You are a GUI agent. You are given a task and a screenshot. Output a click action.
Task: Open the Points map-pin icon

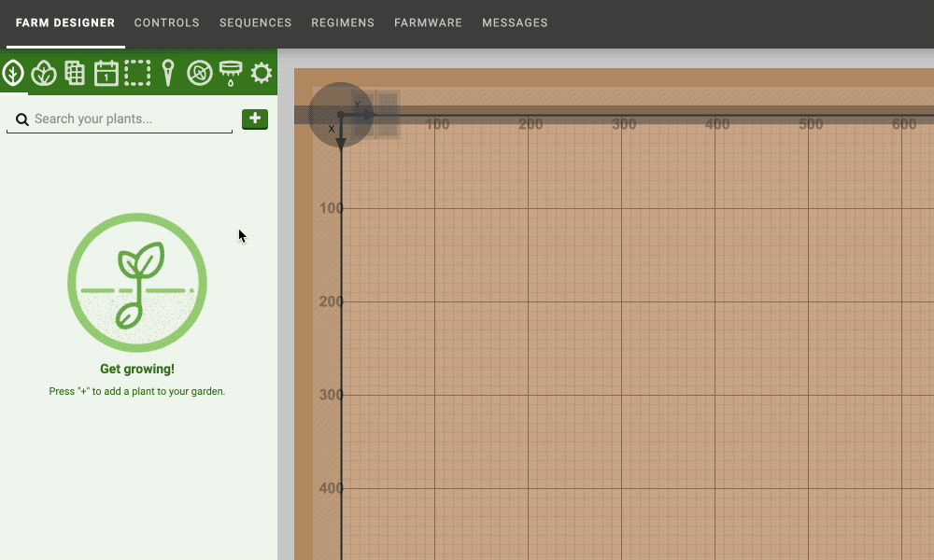tap(168, 73)
